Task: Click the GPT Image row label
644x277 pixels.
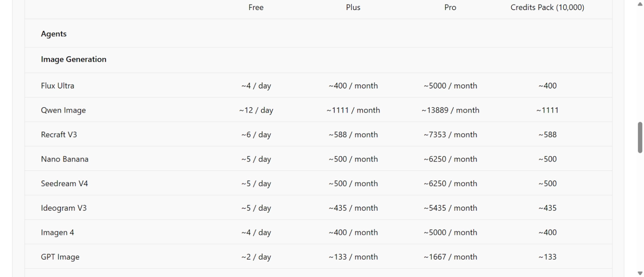Action: [60, 257]
